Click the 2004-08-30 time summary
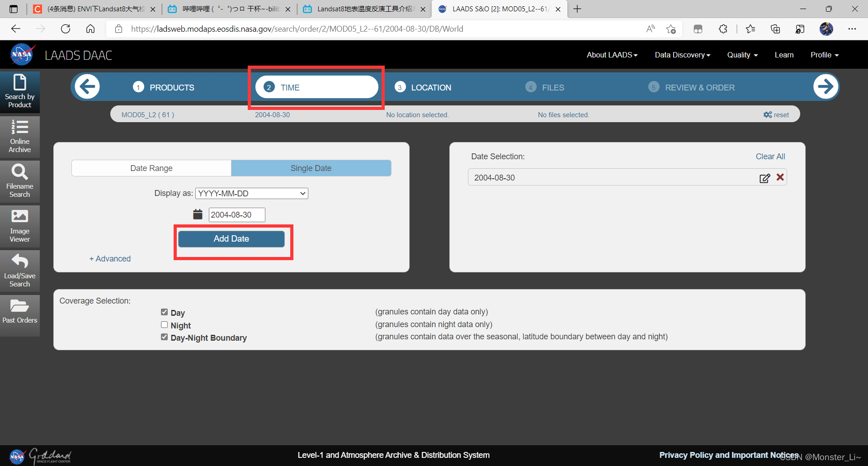The width and height of the screenshot is (868, 466). pyautogui.click(x=273, y=115)
